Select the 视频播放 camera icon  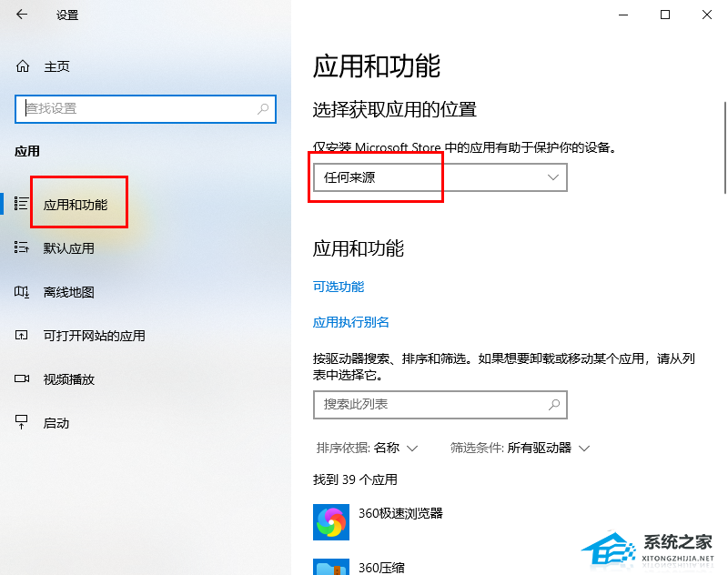coord(21,378)
